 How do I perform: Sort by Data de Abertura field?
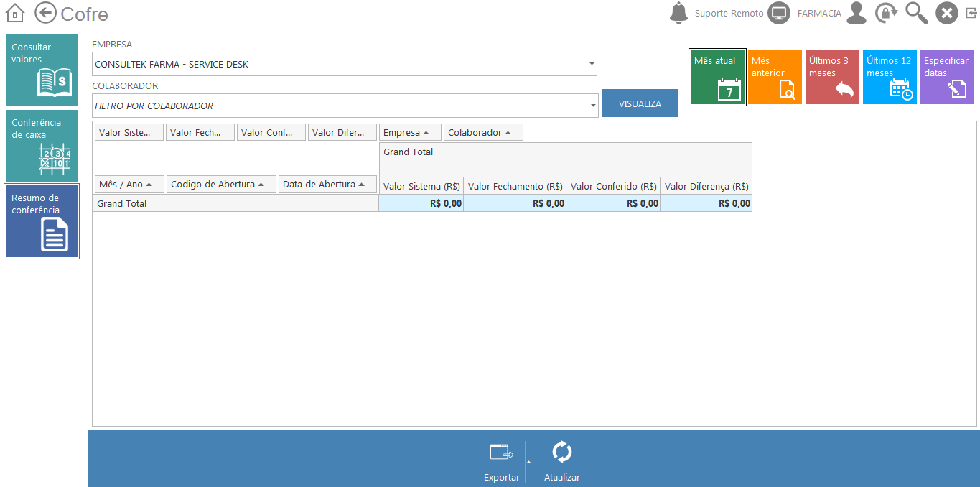pyautogui.click(x=327, y=184)
